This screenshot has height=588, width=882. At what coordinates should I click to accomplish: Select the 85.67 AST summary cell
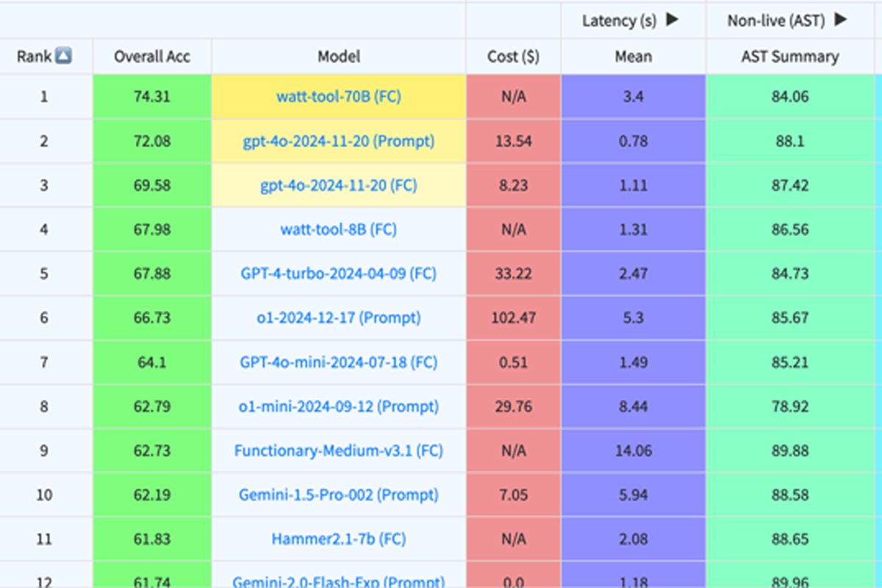(x=790, y=318)
